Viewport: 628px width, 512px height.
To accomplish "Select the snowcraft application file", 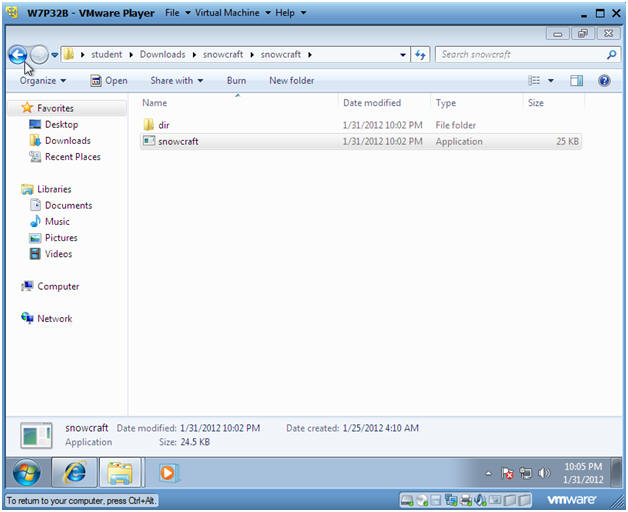I will (x=360, y=141).
